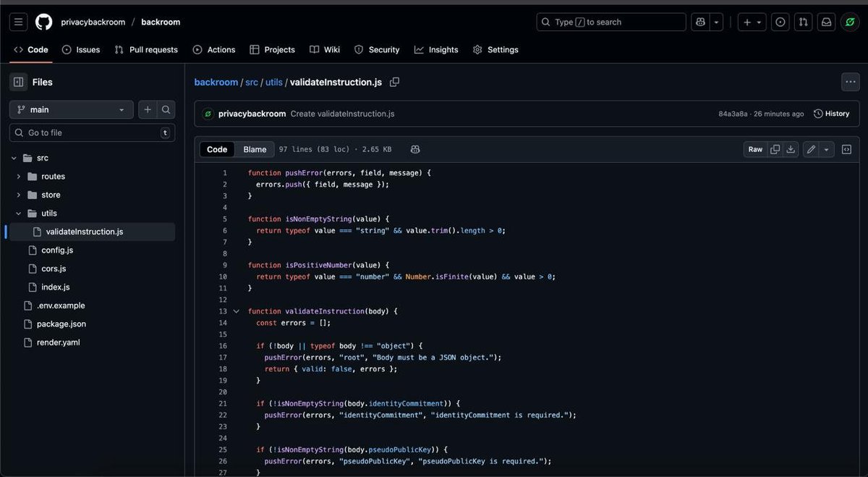View file History
The image size is (868, 477).
pyautogui.click(x=832, y=114)
